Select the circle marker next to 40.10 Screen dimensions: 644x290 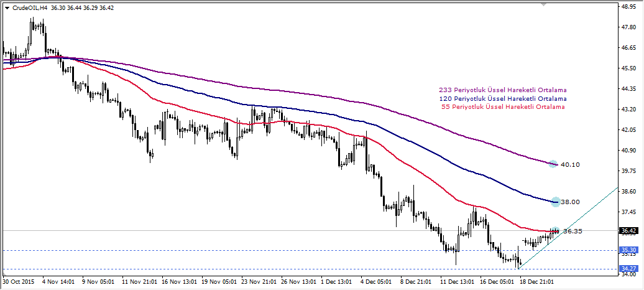click(553, 164)
